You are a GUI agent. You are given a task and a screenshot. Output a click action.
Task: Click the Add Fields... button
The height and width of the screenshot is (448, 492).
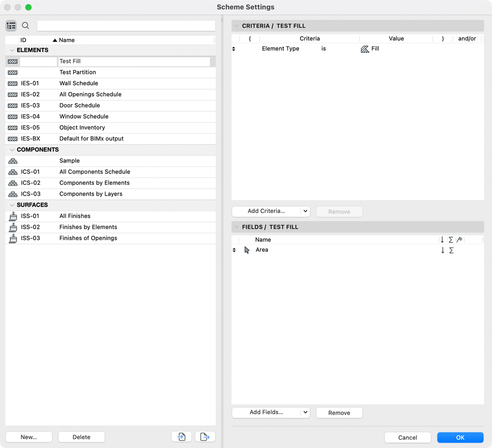coord(266,412)
